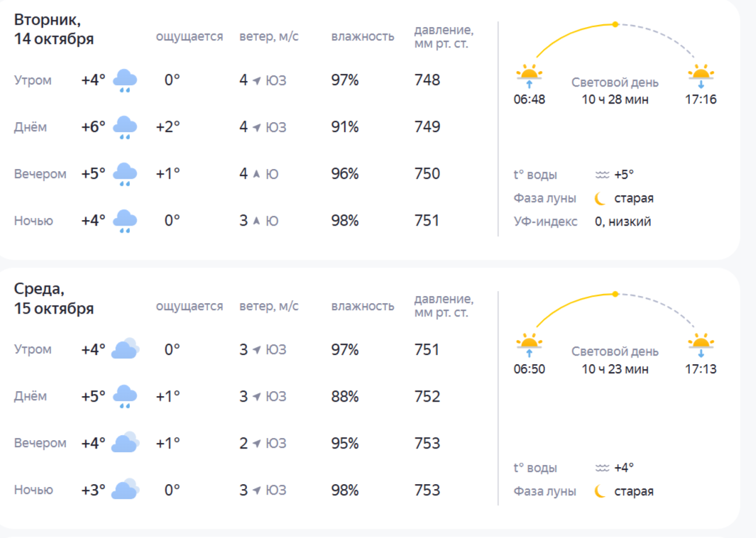
Task: Click Tuesday evening south wind arrow
Action: click(257, 174)
